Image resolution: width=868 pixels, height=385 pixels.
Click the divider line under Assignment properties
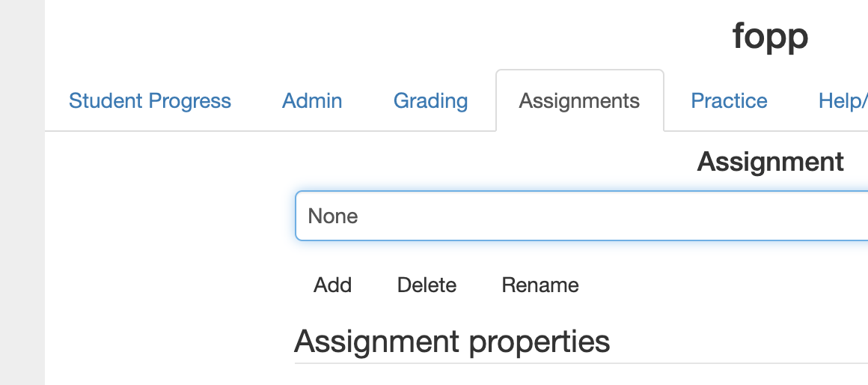pyautogui.click(x=581, y=363)
